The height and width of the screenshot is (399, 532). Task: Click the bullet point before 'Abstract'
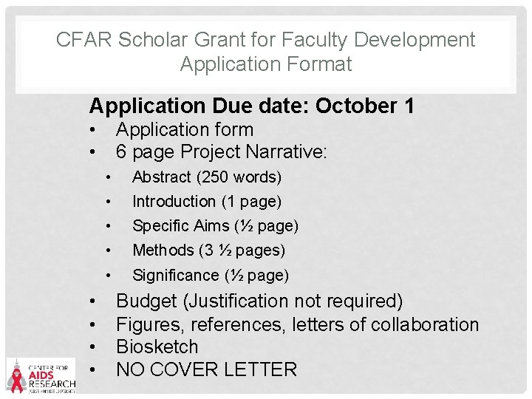(108, 177)
